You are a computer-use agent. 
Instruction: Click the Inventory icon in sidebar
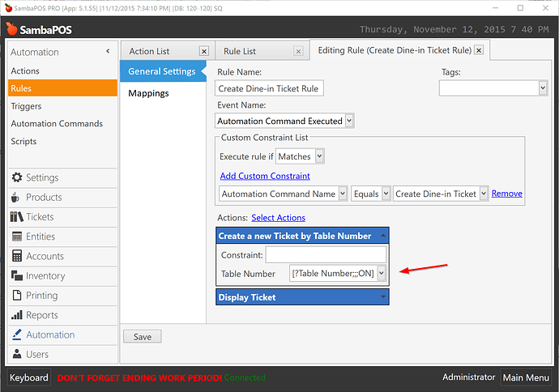coord(16,276)
